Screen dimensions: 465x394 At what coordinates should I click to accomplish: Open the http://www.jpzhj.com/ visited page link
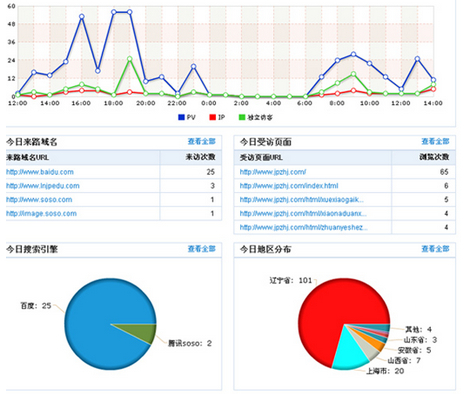[x=273, y=172]
